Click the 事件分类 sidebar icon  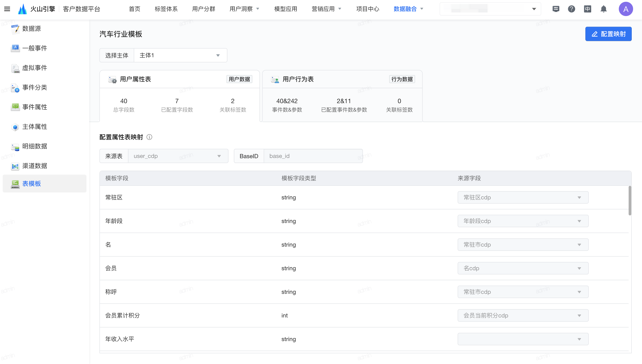click(x=15, y=88)
